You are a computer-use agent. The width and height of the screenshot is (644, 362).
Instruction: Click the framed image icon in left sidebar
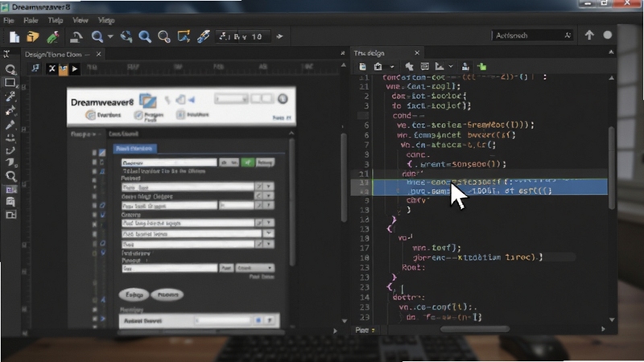pos(10,190)
